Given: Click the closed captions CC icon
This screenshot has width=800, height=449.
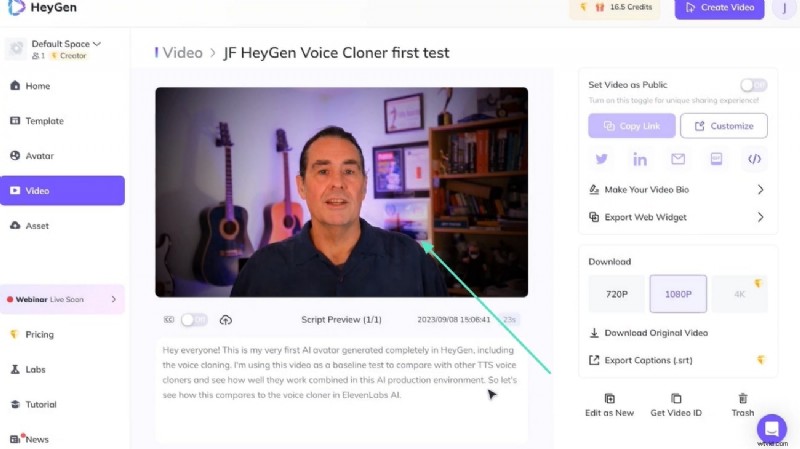Looking at the screenshot, I should point(169,320).
